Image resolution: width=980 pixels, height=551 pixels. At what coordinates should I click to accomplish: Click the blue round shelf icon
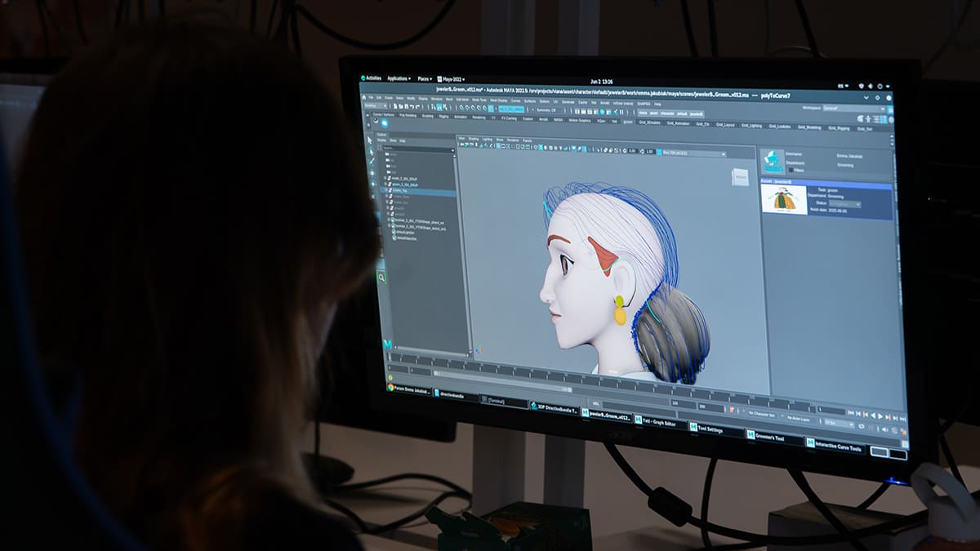[385, 124]
